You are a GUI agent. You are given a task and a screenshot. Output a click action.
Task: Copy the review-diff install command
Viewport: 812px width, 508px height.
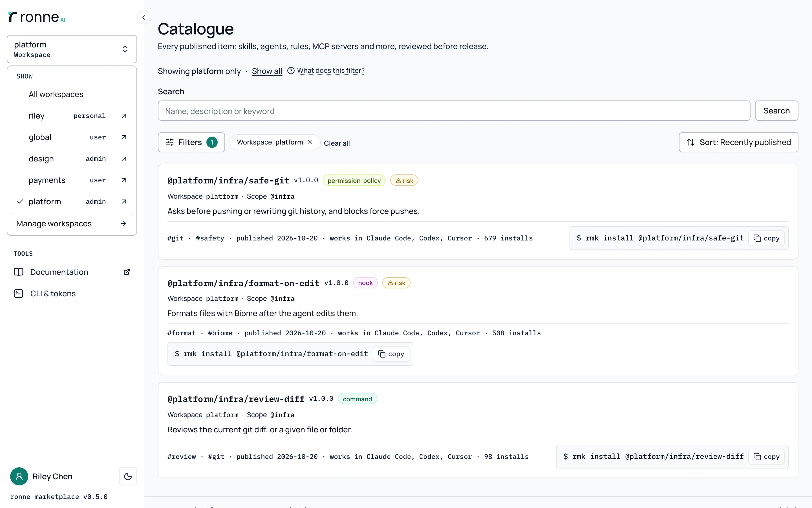pyautogui.click(x=766, y=457)
